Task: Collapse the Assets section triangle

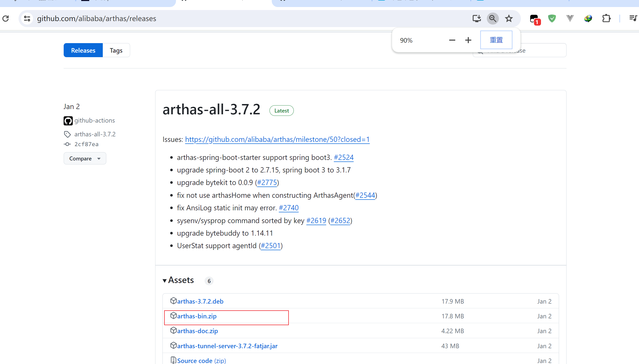Action: 165,281
